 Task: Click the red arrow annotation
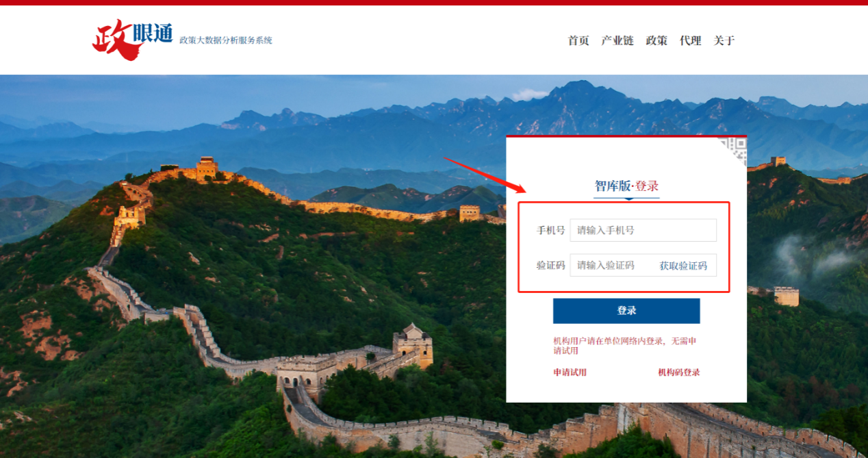[x=485, y=175]
